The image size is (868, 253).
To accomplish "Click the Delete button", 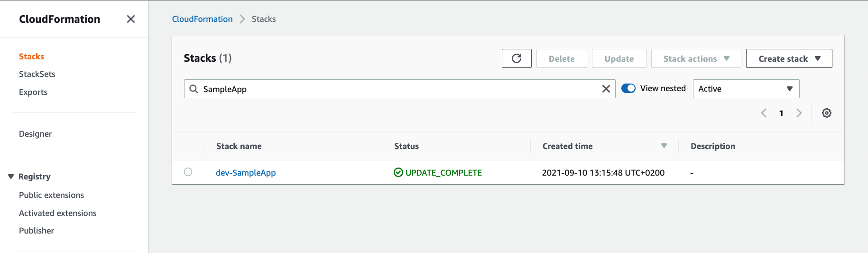I will click(x=562, y=58).
